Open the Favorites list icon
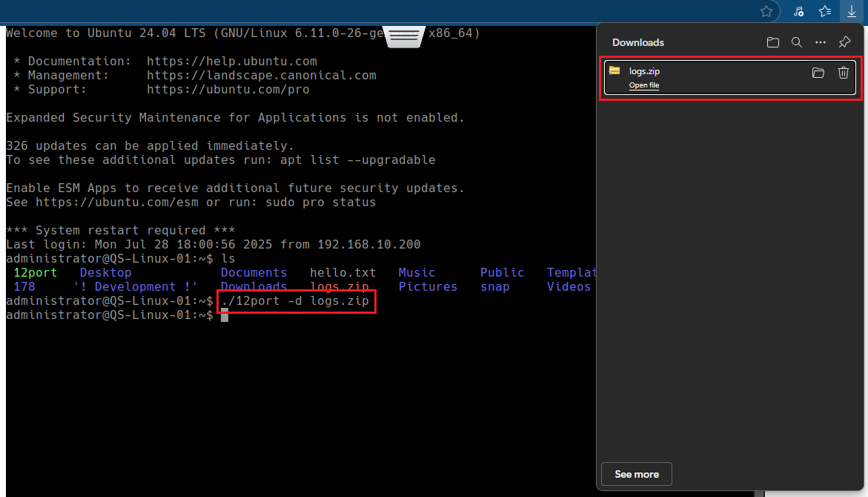Viewport: 868px width, 497px height. pos(825,11)
